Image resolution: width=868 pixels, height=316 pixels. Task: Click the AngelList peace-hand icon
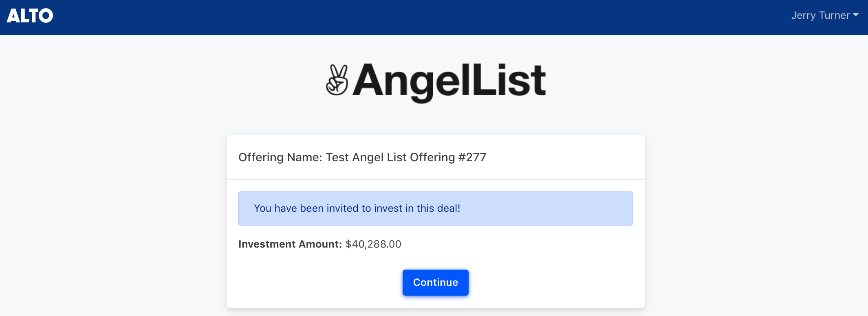pos(337,80)
